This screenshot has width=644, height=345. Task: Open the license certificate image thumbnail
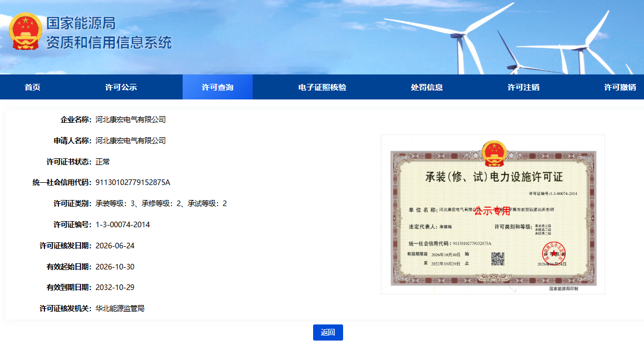pos(493,214)
